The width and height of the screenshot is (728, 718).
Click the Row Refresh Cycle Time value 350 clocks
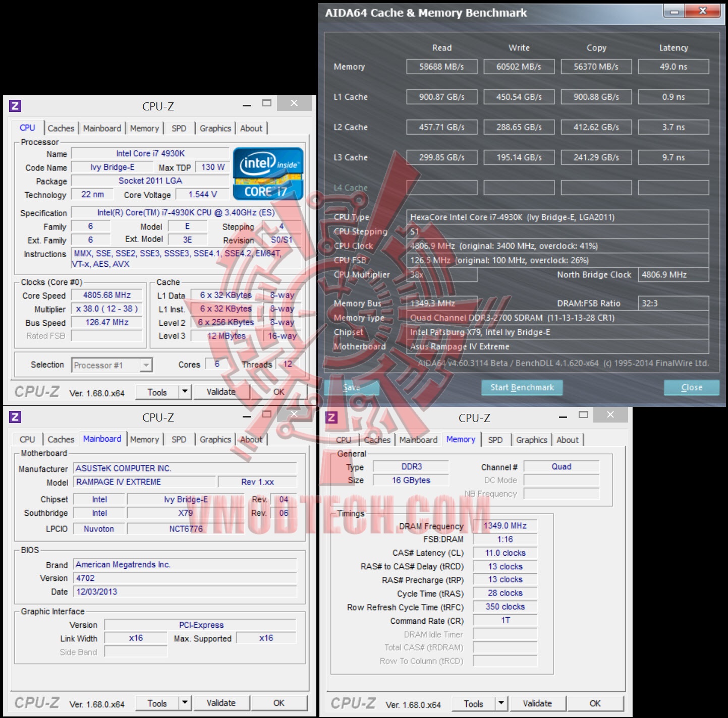(505, 607)
